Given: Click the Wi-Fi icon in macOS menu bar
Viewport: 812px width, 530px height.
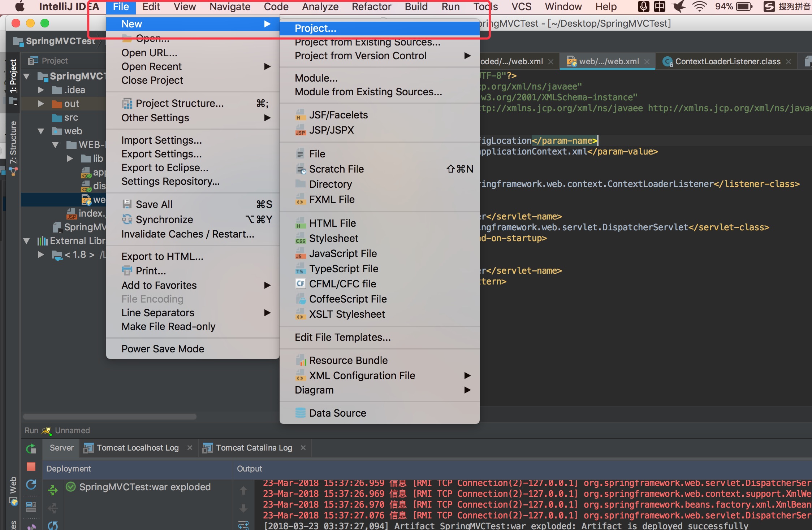Looking at the screenshot, I should coord(699,6).
